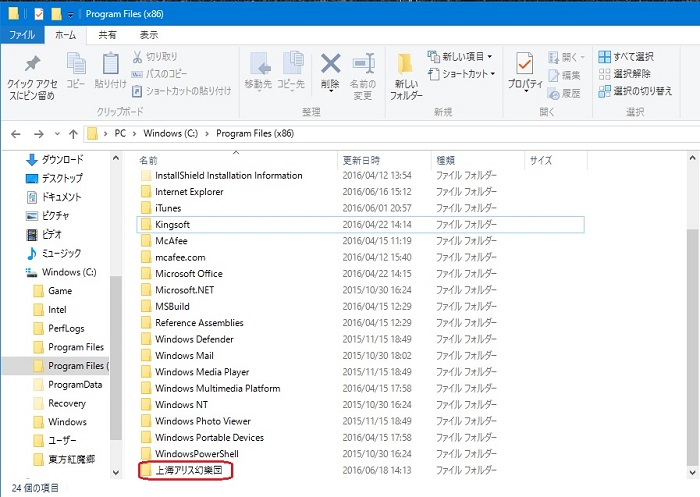This screenshot has height=497, width=700.
Task: Invert selection with 選択の切り替え
Action: pos(635,91)
